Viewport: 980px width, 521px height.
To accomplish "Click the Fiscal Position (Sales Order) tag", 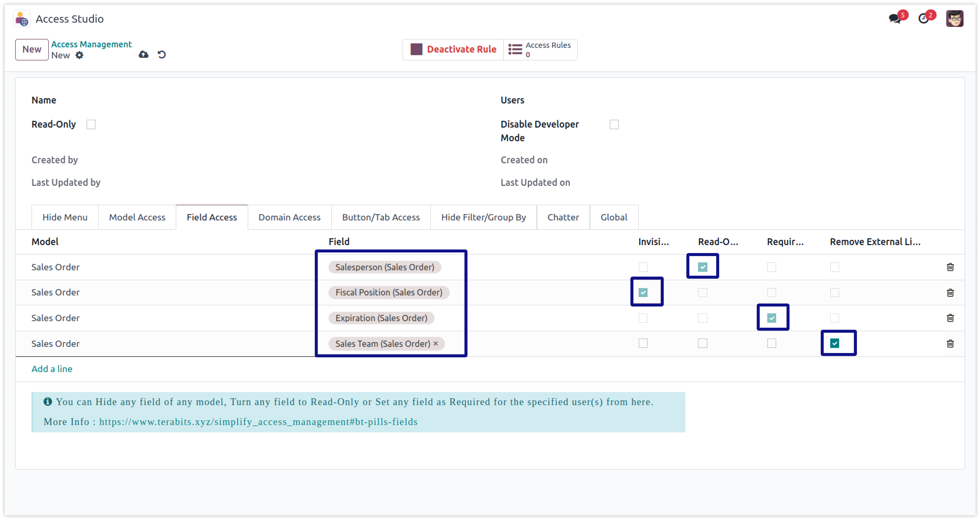I will pyautogui.click(x=389, y=292).
